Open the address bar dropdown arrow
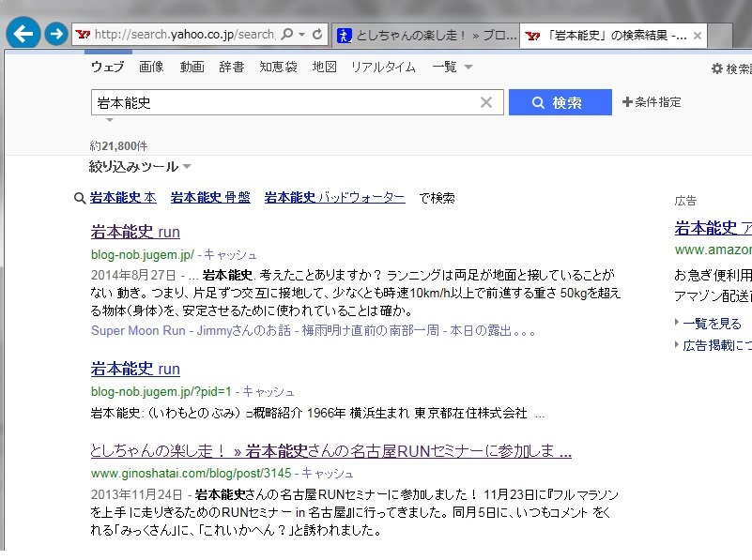752x560 pixels. [x=301, y=34]
